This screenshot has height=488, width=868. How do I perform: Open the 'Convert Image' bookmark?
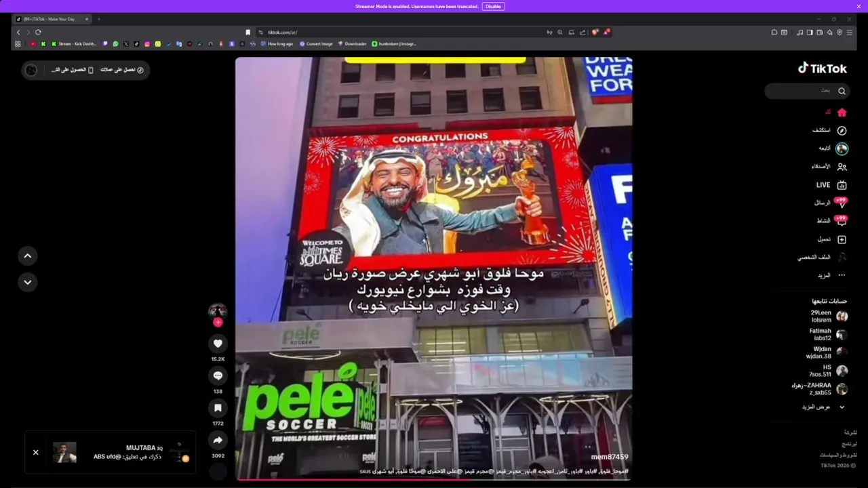(316, 44)
